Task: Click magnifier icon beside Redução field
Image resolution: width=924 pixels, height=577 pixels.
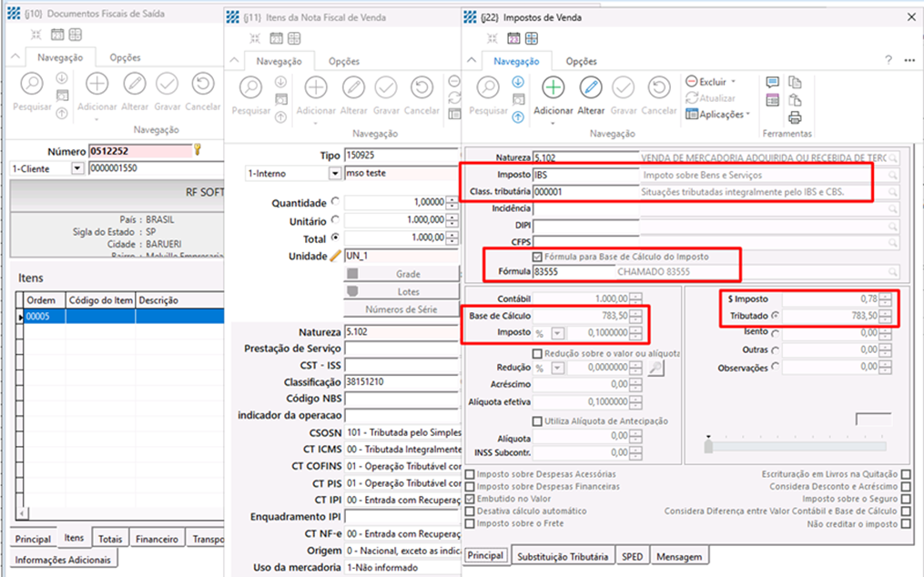Action: [656, 368]
